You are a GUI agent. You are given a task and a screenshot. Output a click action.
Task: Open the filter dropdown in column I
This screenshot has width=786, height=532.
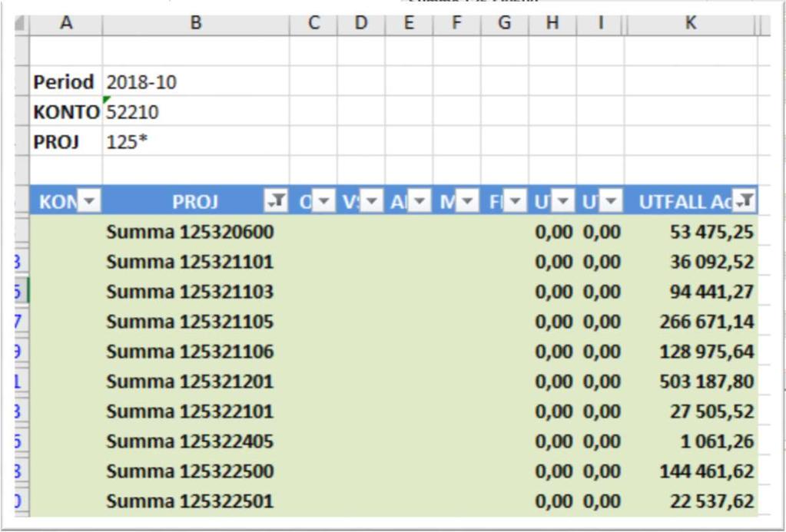[612, 202]
